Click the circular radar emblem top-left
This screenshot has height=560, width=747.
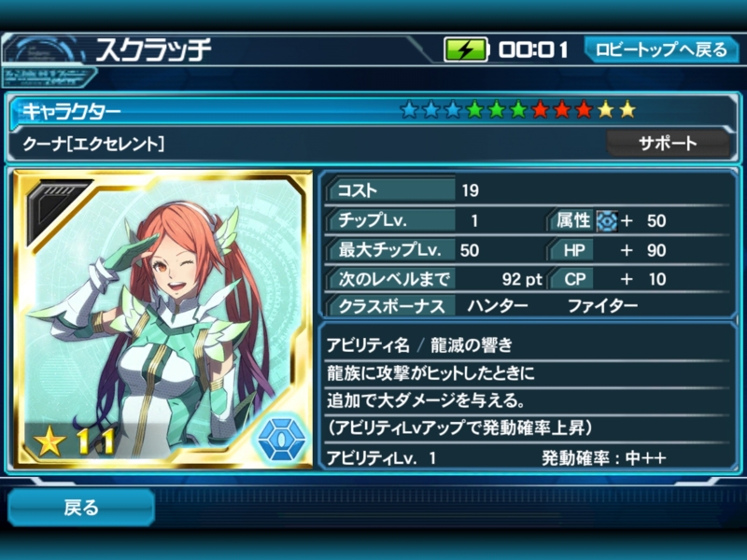point(42,52)
